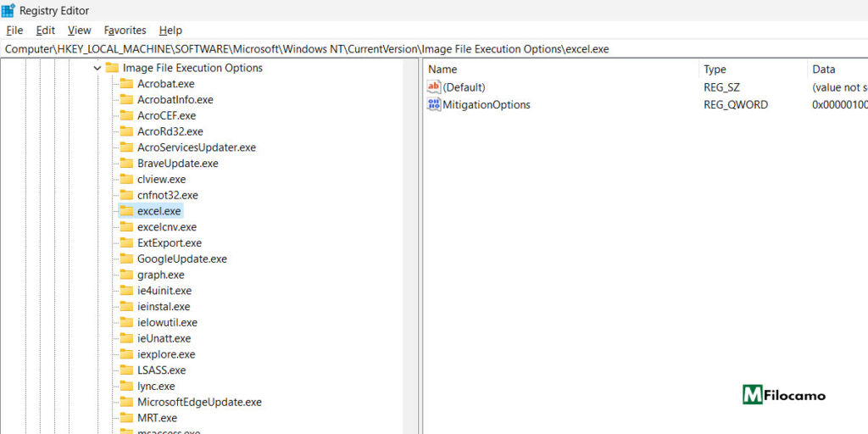Click the excel.exe folder icon
The width and height of the screenshot is (868, 434).
127,211
